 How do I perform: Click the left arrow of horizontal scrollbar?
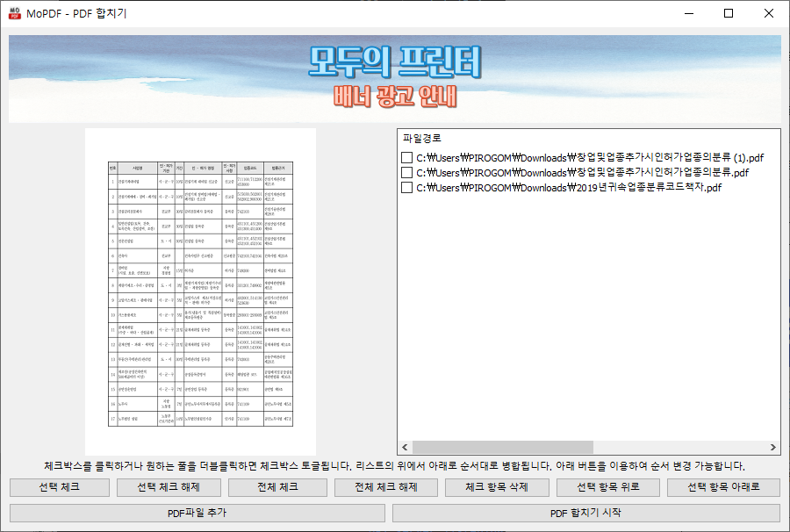coord(405,448)
